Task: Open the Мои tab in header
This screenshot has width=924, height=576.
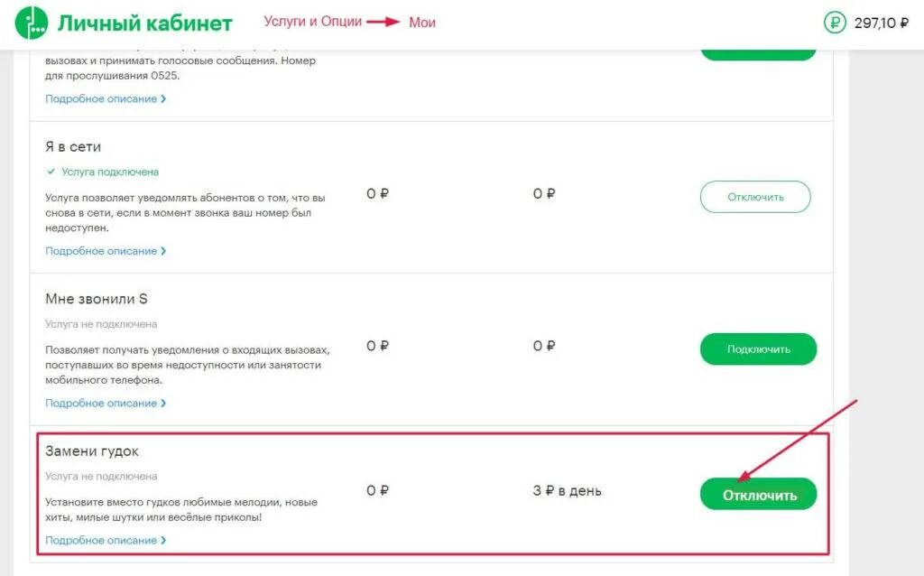Action: pos(422,23)
